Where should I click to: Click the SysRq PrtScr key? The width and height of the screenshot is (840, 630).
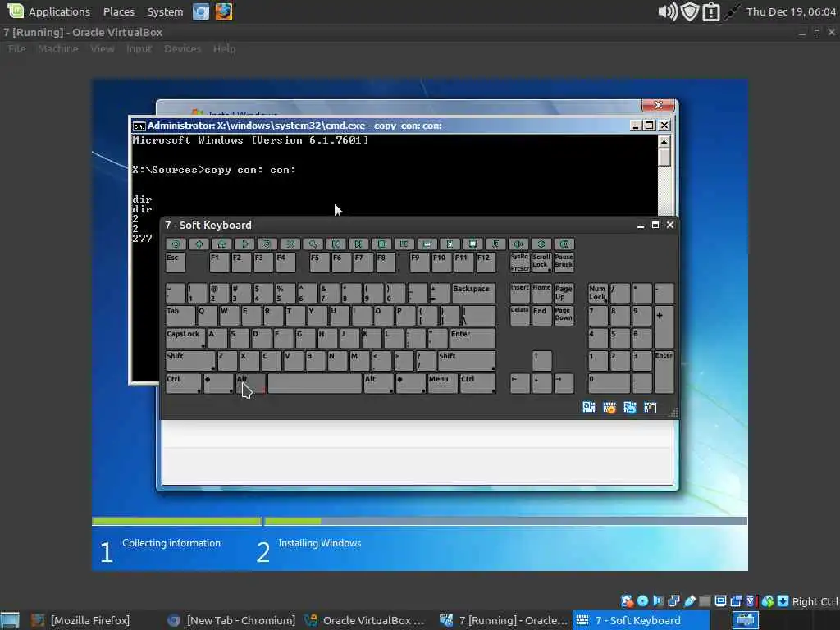click(519, 262)
